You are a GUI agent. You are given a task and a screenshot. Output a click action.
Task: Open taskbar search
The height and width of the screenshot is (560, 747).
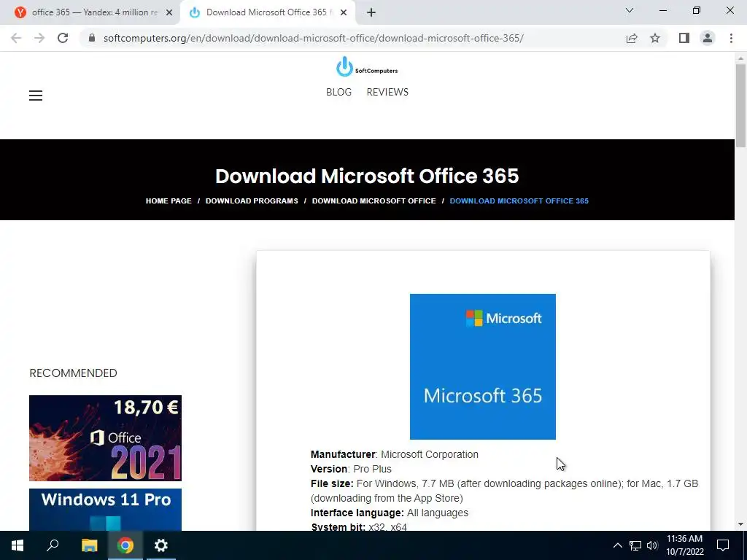[x=53, y=545]
